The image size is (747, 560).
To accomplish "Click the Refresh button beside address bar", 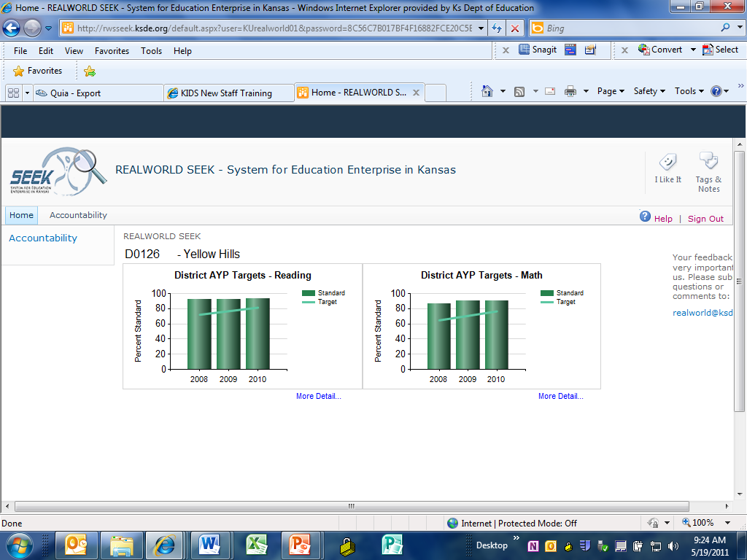I will 496,28.
